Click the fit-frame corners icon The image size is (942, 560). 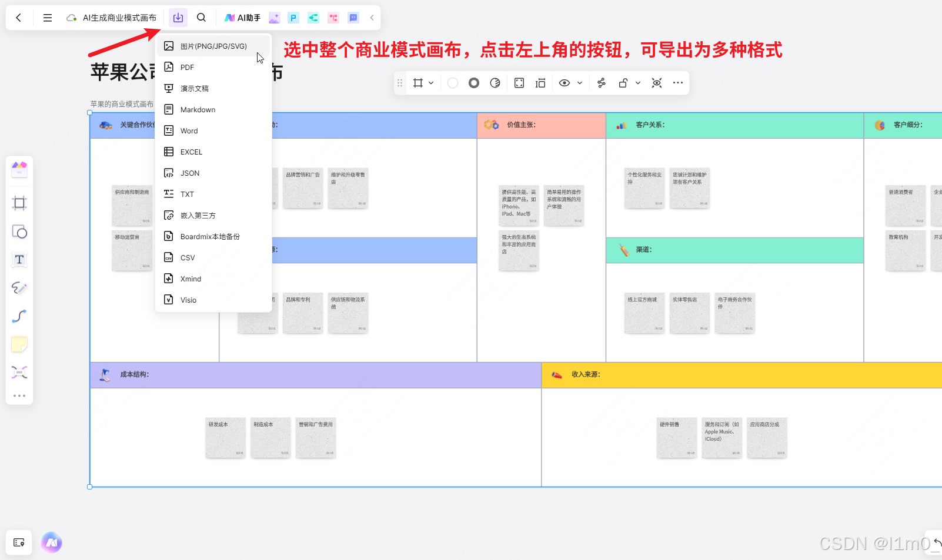pyautogui.click(x=519, y=83)
